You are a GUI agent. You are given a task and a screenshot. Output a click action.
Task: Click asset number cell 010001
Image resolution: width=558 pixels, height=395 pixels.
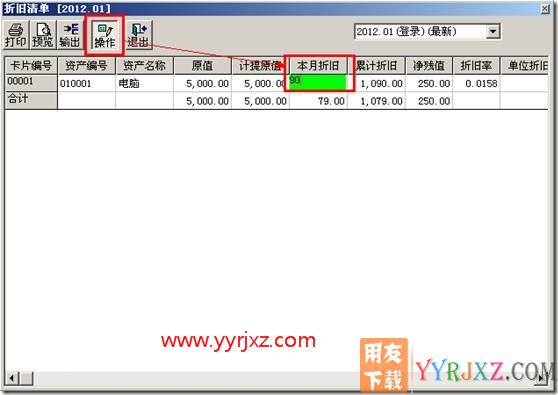coord(86,84)
